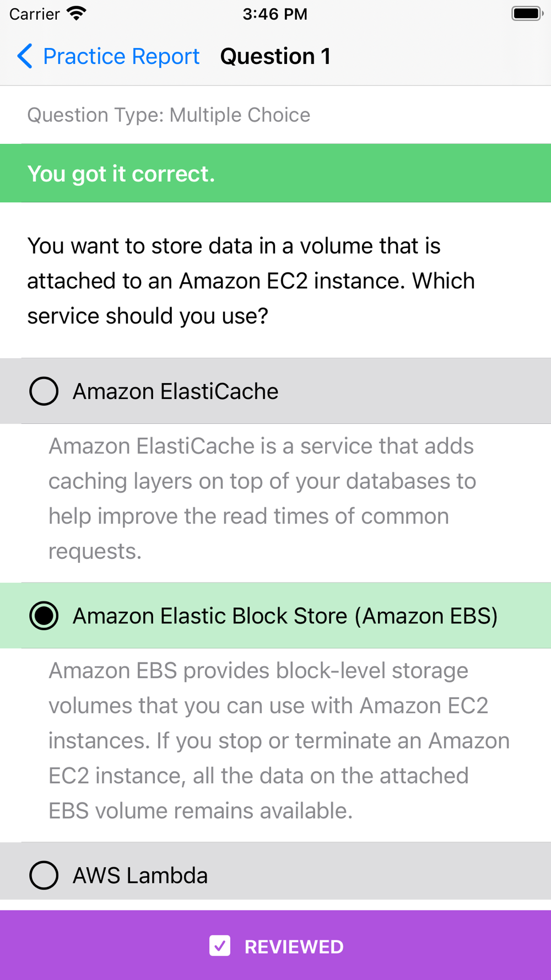Screen dimensions: 551x980
Task: Select the Amazon ElastiCache radio button
Action: (x=44, y=391)
